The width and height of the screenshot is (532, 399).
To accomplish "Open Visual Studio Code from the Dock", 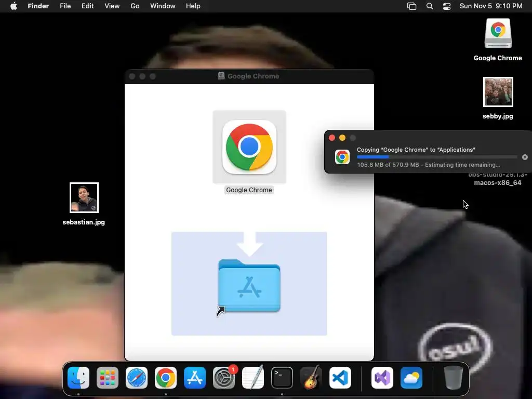I will point(340,378).
